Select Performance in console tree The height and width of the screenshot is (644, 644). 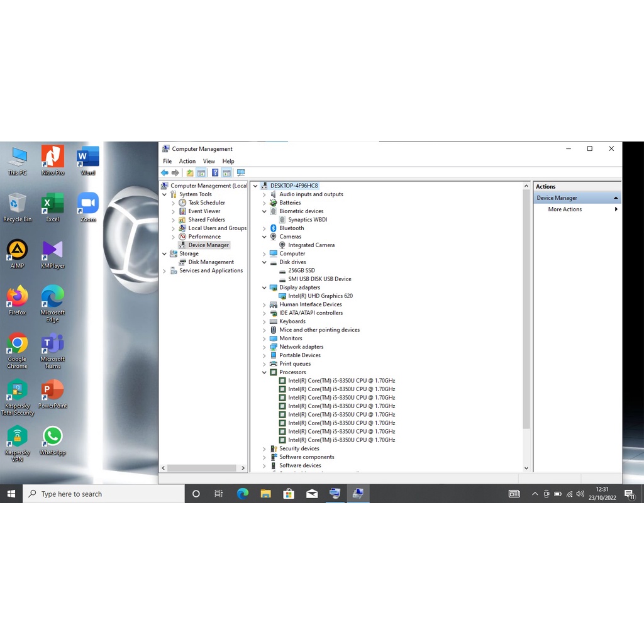(x=199, y=237)
